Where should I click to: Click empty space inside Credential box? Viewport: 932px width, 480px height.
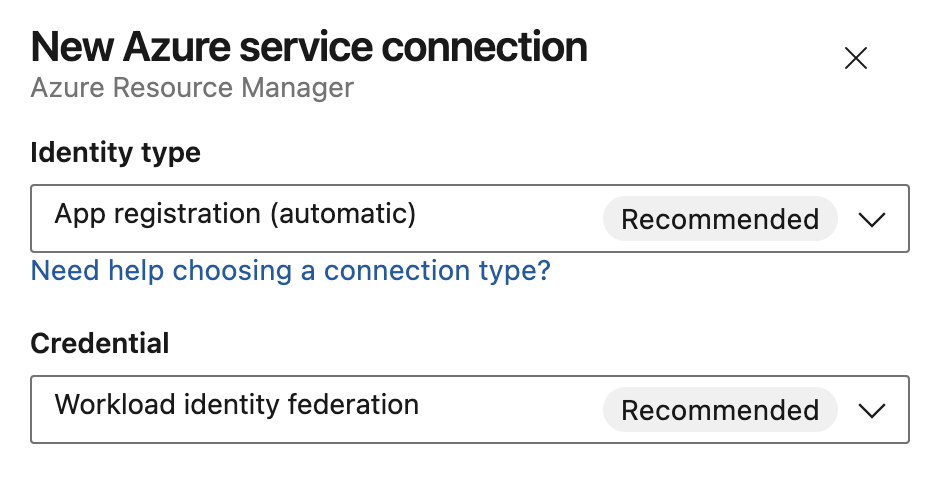(511, 410)
